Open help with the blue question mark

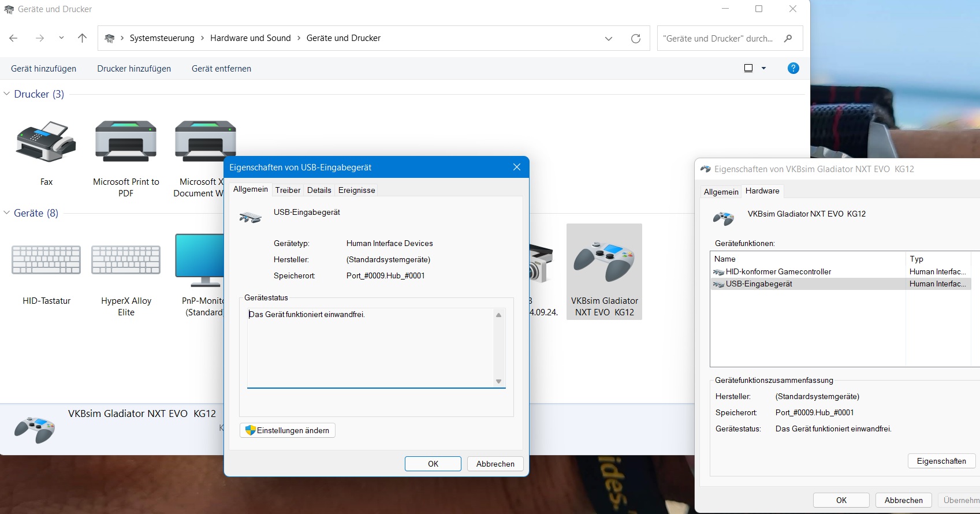(793, 68)
